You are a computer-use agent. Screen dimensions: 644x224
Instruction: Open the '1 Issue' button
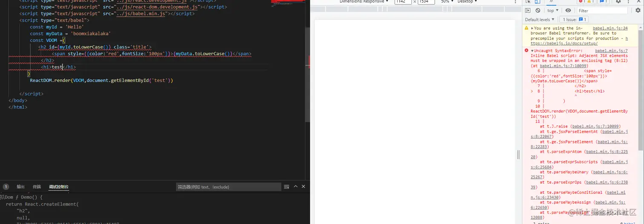click(x=575, y=20)
